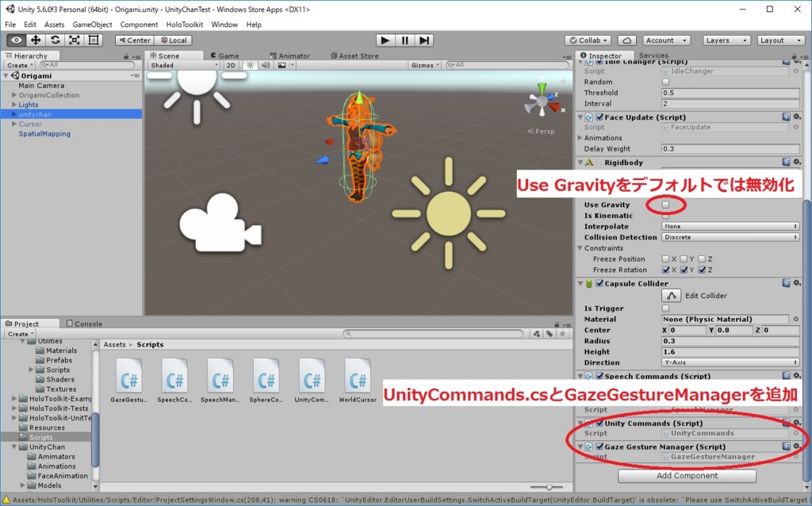Expand Animations foldout in Face Update
Viewport: 812px width, 506px height.
(580, 138)
